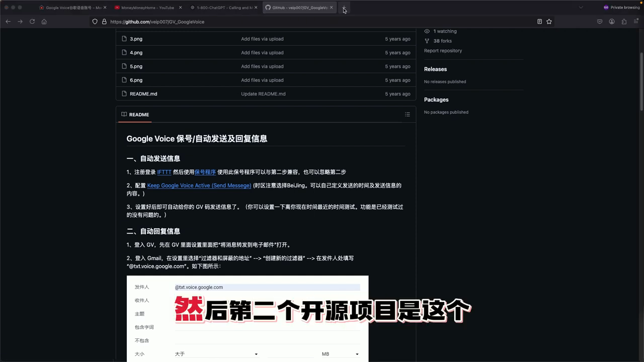Screen dimensions: 644x362
Task: Reload the current GitHub page
Action: point(32,22)
